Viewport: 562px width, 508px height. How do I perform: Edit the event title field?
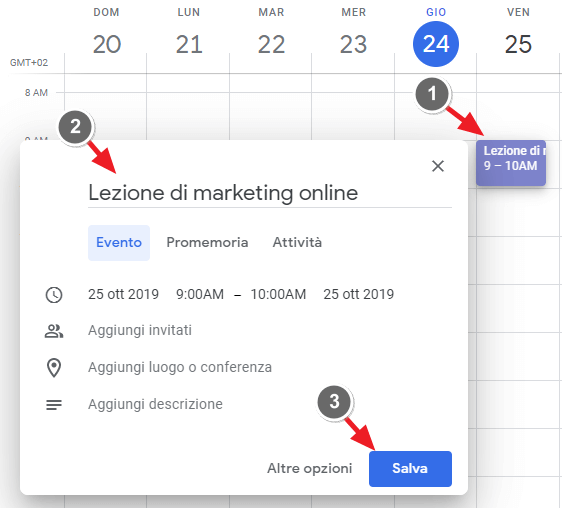click(x=270, y=193)
